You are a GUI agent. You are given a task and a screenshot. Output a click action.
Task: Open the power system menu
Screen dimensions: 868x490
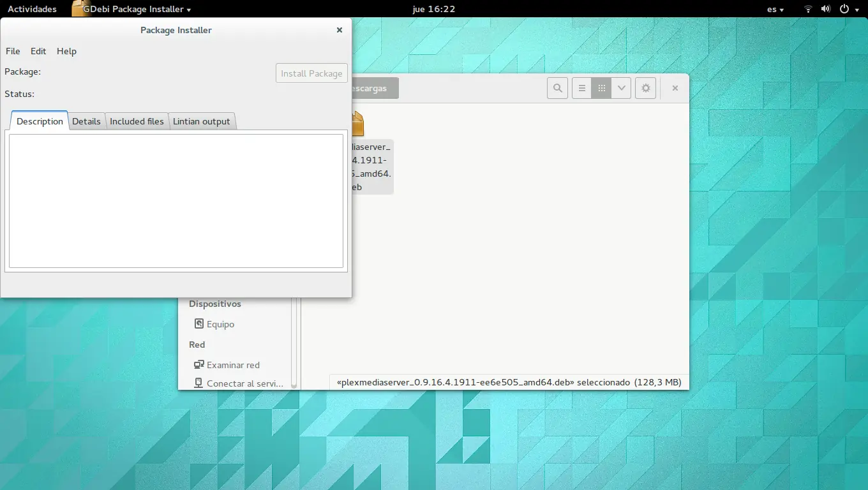click(x=848, y=9)
